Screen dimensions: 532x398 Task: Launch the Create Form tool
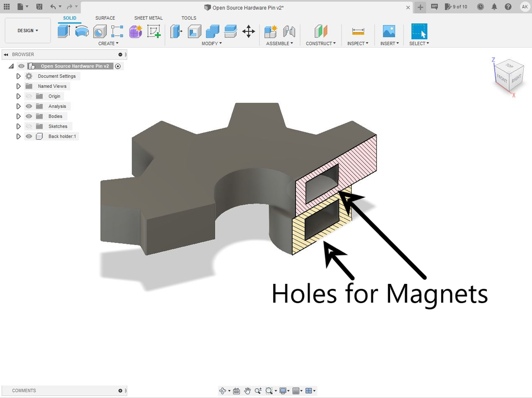click(x=135, y=31)
